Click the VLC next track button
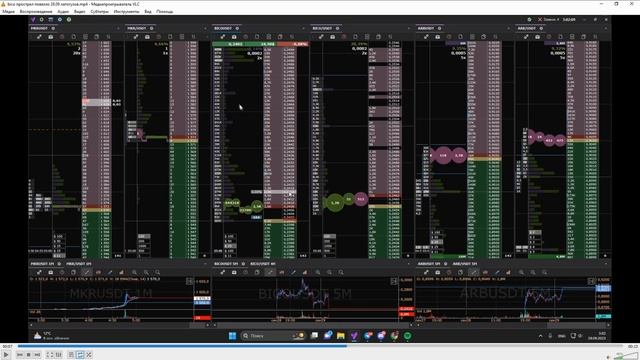 pos(37,355)
